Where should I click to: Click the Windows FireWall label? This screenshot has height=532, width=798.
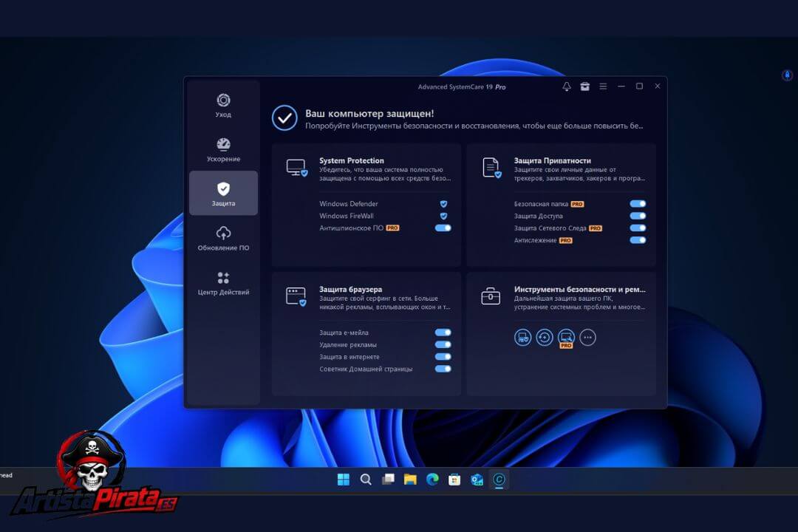(347, 216)
